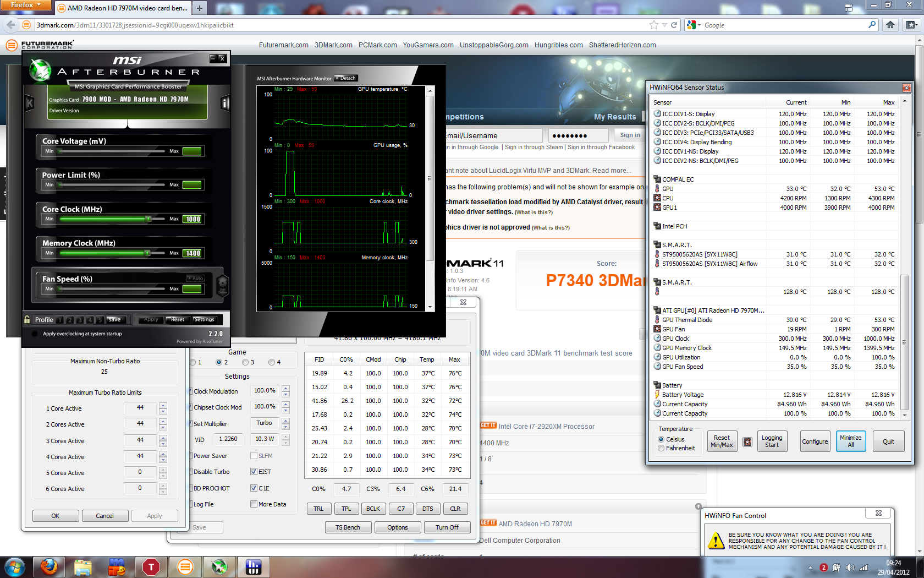Enable the More Data checkbox
Screen dimensions: 924x578
[x=254, y=504]
